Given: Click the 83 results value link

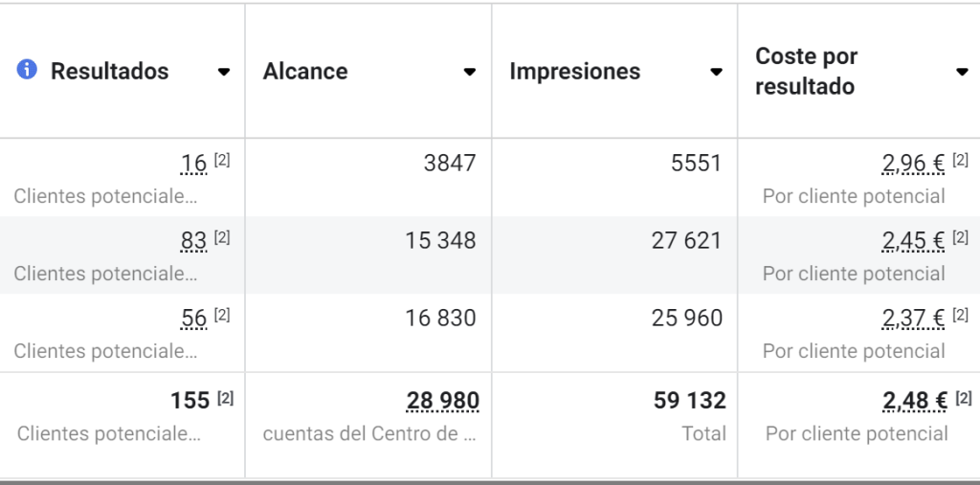Looking at the screenshot, I should pos(193,241).
